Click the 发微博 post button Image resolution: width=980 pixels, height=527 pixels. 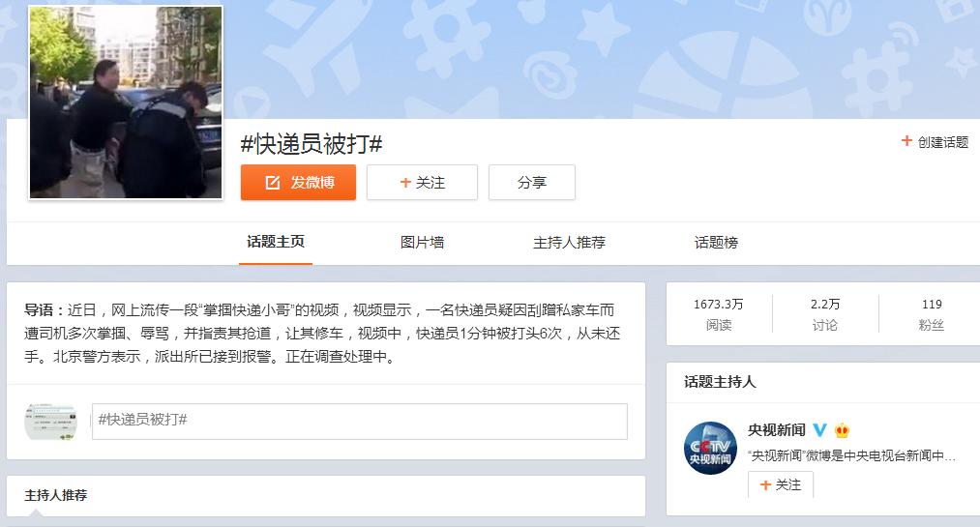pos(298,183)
